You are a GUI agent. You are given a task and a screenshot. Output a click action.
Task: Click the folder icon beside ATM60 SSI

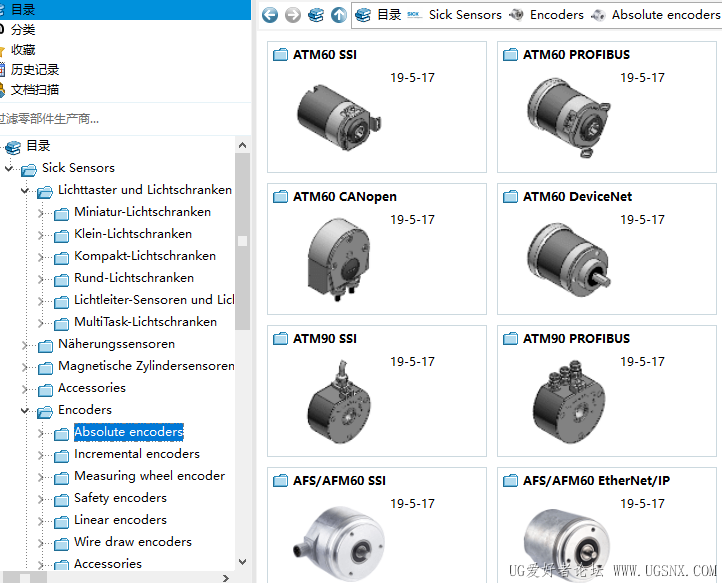click(x=280, y=55)
